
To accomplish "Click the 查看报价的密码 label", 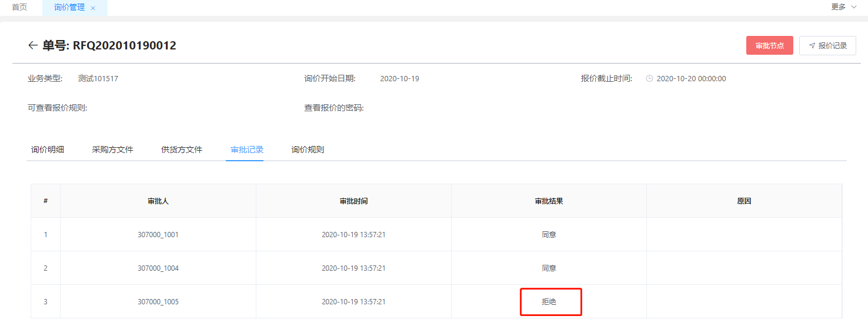I will (x=333, y=108).
